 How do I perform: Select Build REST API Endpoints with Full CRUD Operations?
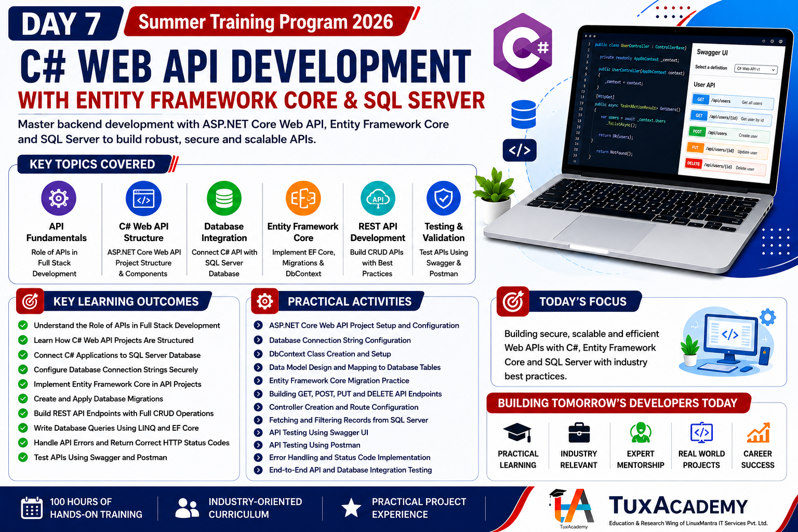click(x=124, y=414)
